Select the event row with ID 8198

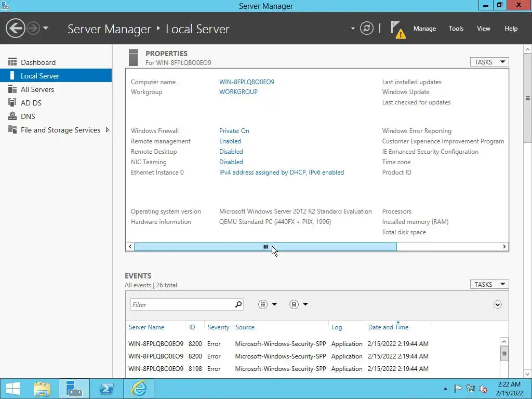point(278,368)
